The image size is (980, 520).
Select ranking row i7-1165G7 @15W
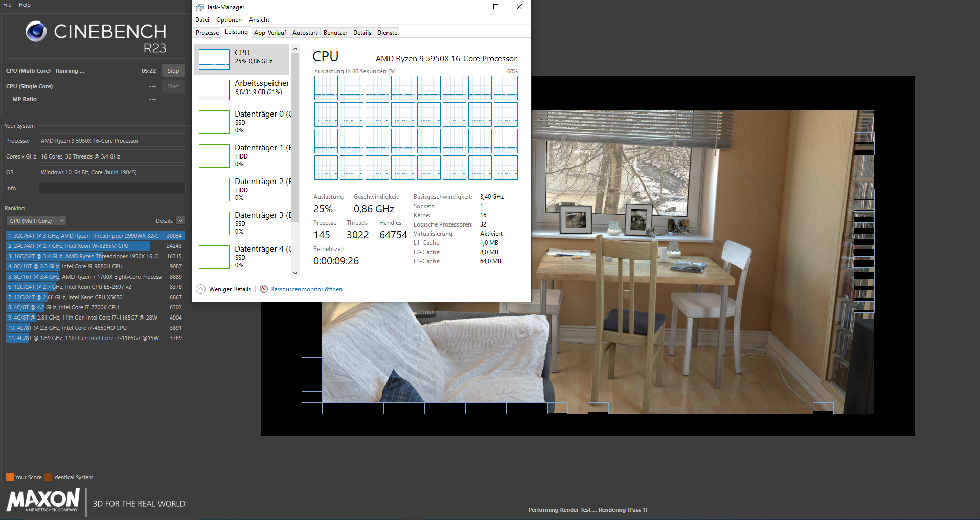pyautogui.click(x=95, y=338)
